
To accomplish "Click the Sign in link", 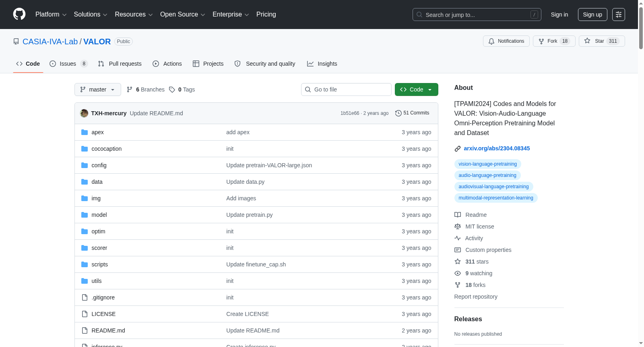I will 559,15.
